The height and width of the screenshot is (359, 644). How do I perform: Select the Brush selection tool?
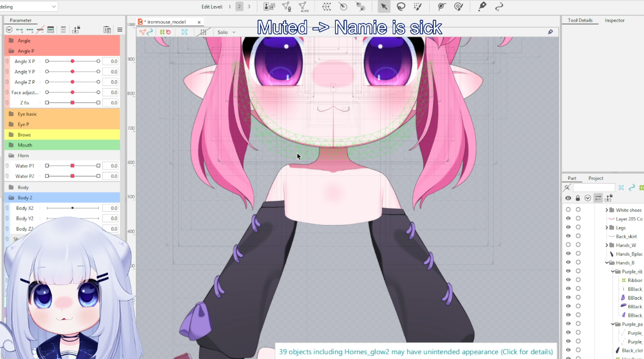pyautogui.click(x=418, y=7)
